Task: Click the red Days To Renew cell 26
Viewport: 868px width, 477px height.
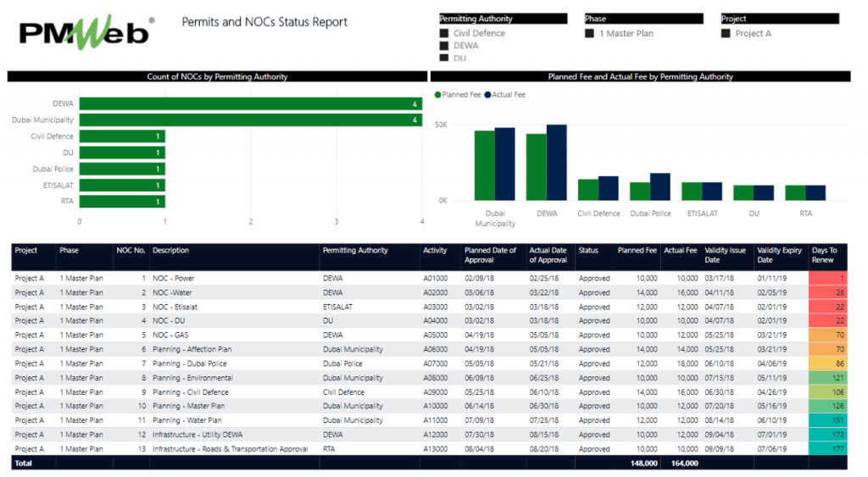Action: click(827, 293)
